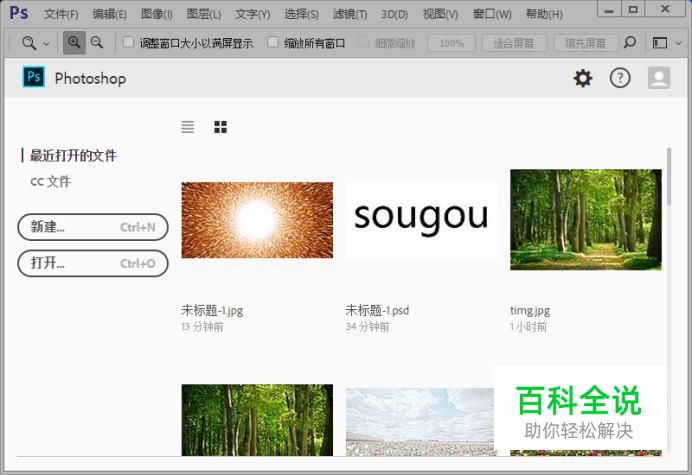Click the 填充屏幕 button
The height and width of the screenshot is (475, 692).
[x=586, y=43]
